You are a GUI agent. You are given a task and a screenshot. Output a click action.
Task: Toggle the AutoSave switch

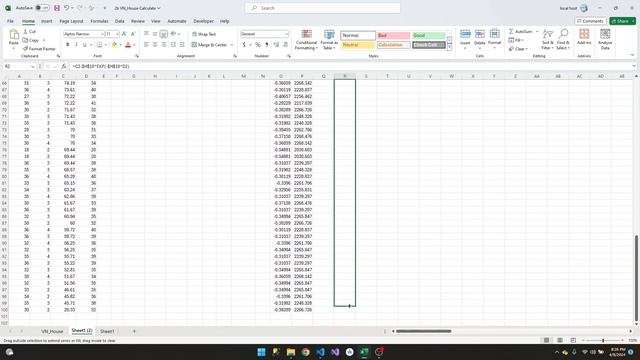click(x=42, y=8)
